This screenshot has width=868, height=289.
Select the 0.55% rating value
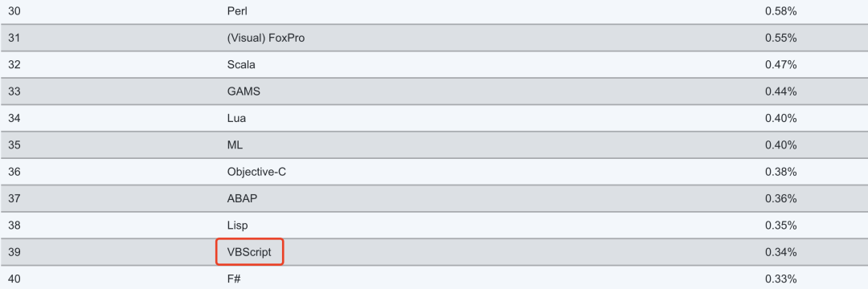tap(780, 38)
